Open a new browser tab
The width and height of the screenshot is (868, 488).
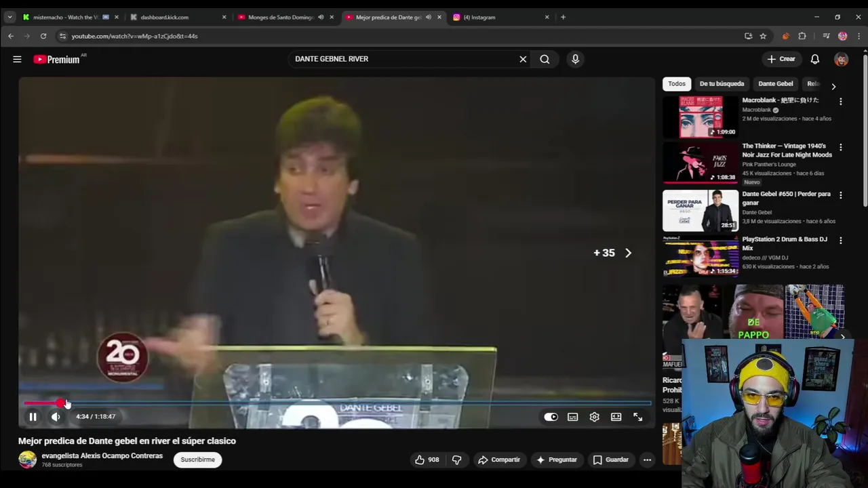(x=563, y=17)
